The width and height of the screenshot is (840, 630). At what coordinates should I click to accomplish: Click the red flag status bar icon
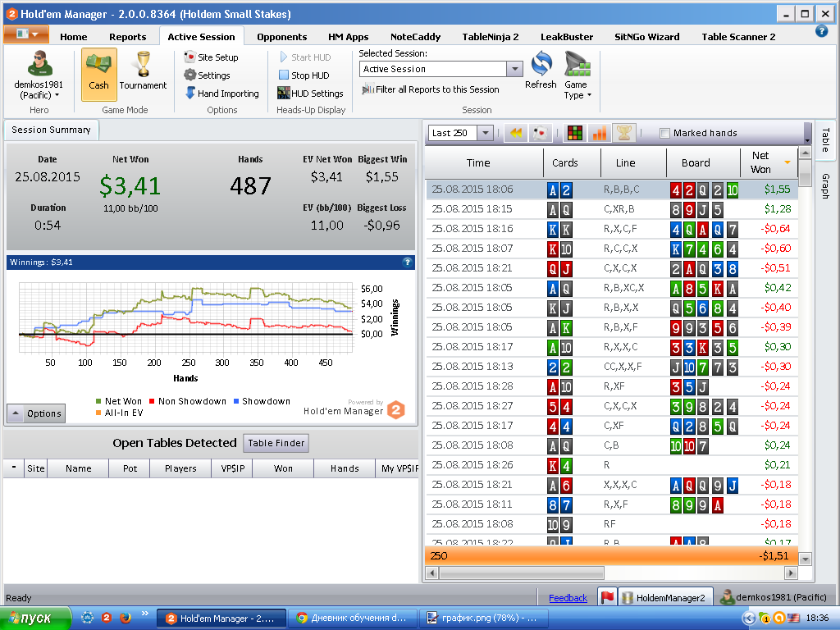607,597
